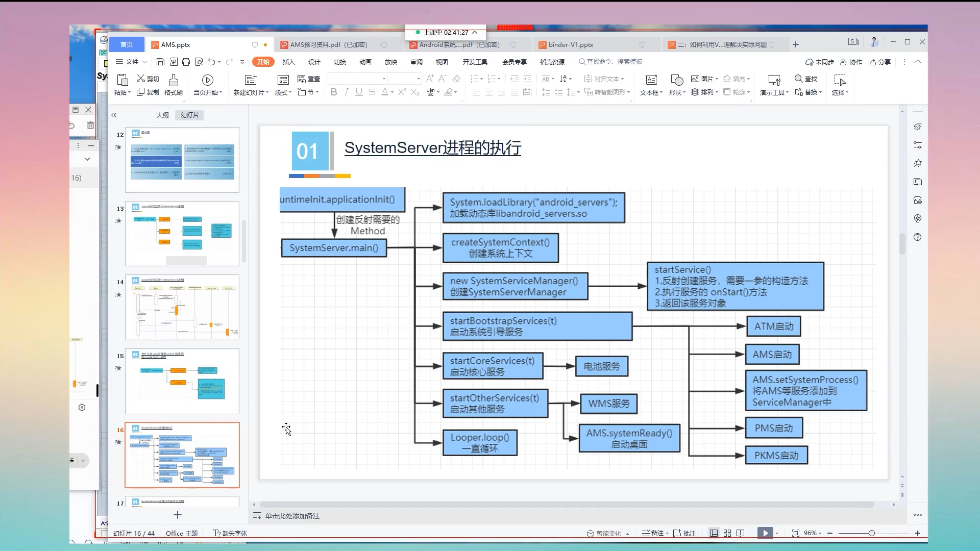This screenshot has width=980, height=551.
Task: Expand the 版式 layout dropdown
Action: [x=283, y=92]
